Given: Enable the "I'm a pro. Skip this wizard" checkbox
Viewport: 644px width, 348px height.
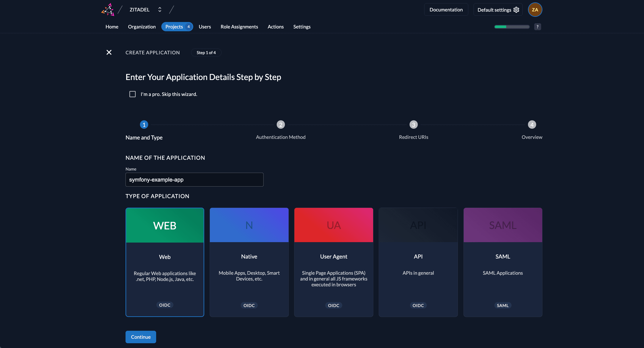Looking at the screenshot, I should pos(132,94).
